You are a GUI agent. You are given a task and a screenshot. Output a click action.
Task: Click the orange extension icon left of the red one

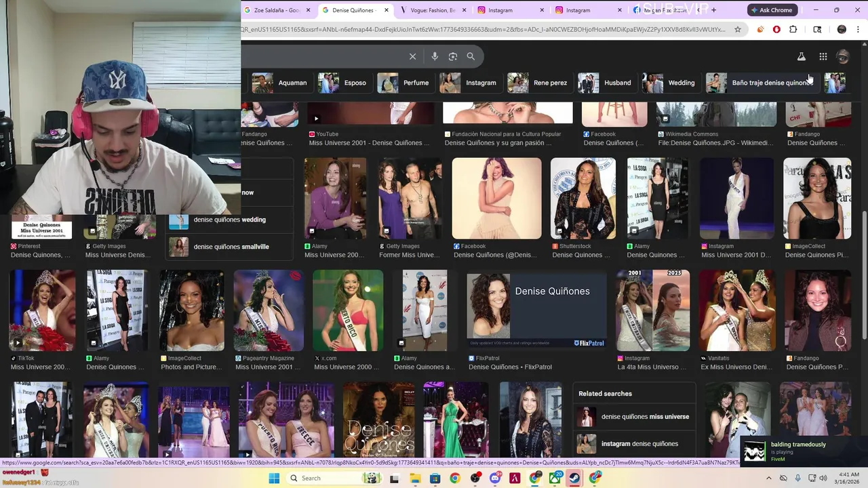coord(760,29)
